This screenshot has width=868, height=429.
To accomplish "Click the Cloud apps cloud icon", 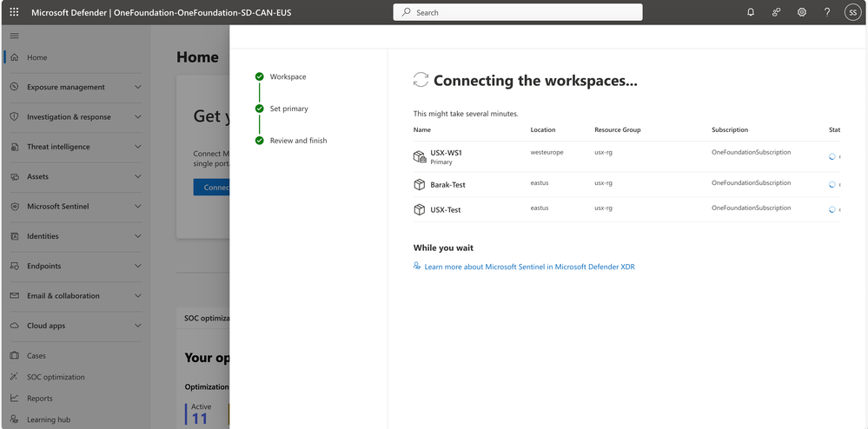I will 15,326.
